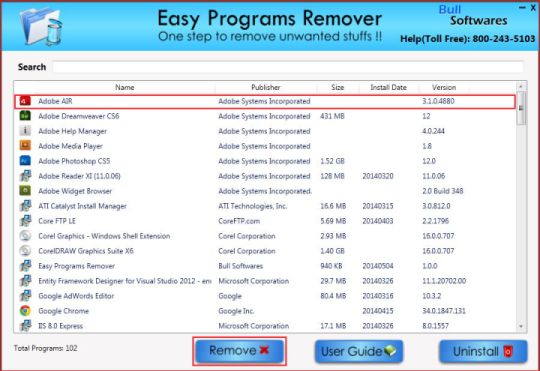
Task: Select the Google Chrome entry
Action: (x=63, y=311)
